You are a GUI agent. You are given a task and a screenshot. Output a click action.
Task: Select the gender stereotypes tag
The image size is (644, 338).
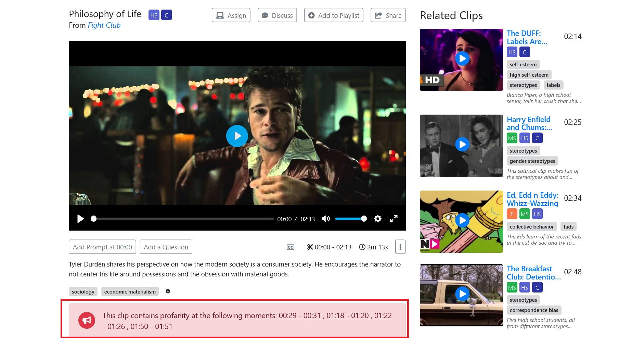point(532,161)
